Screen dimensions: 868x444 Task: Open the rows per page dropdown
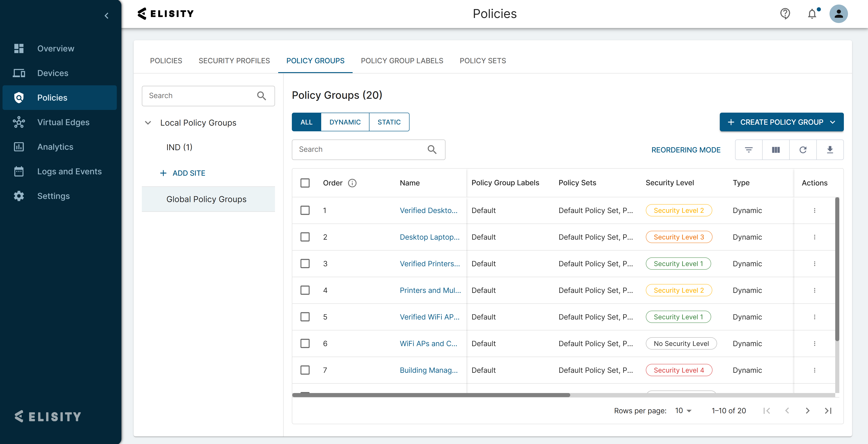click(x=683, y=411)
